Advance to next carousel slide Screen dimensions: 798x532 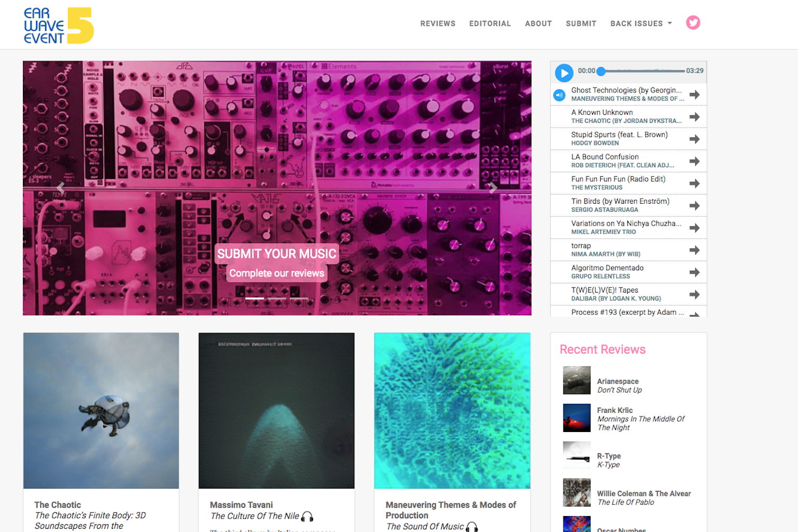493,188
